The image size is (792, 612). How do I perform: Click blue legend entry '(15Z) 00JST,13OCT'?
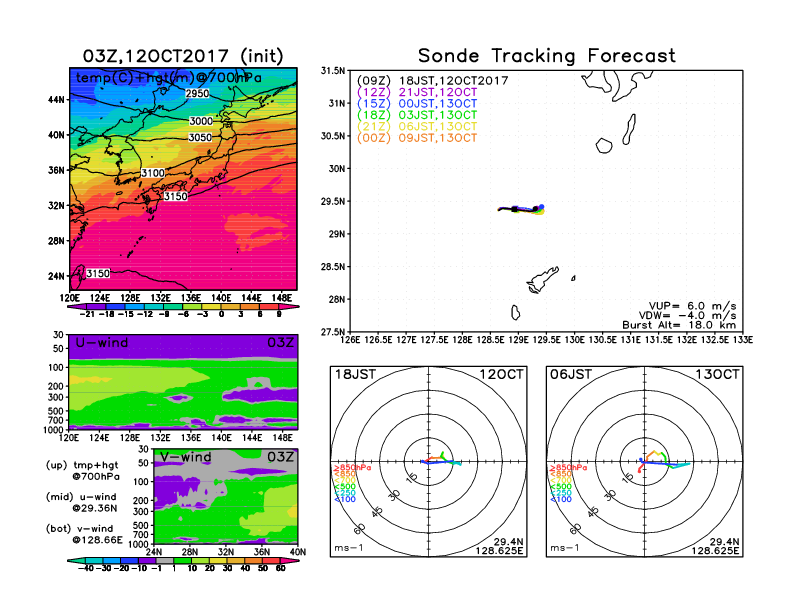(x=417, y=104)
